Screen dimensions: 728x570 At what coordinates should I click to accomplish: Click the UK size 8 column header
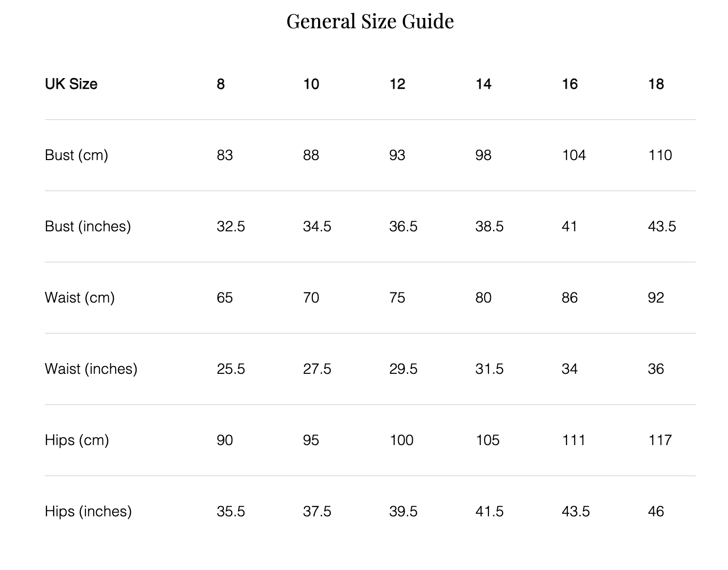pos(221,84)
